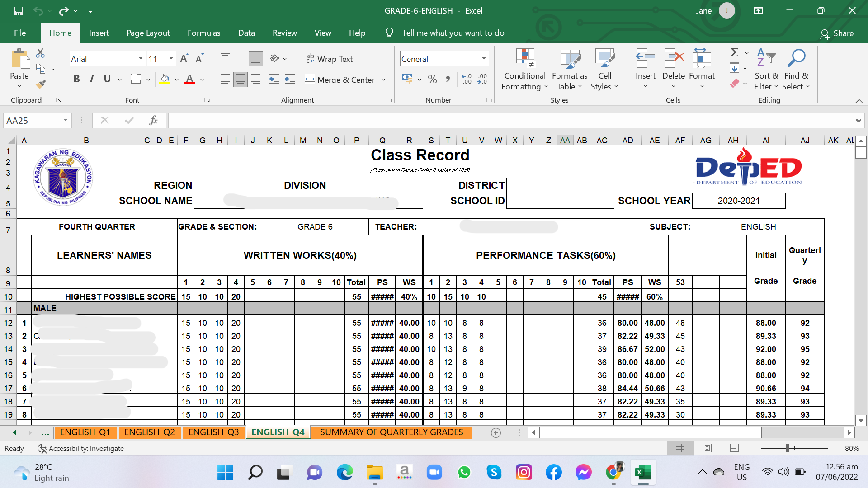Toggle Italic formatting

pyautogui.click(x=92, y=80)
